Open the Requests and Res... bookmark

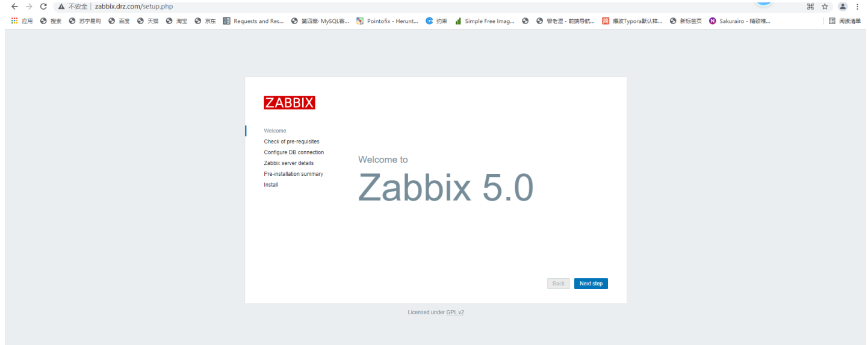pos(253,21)
